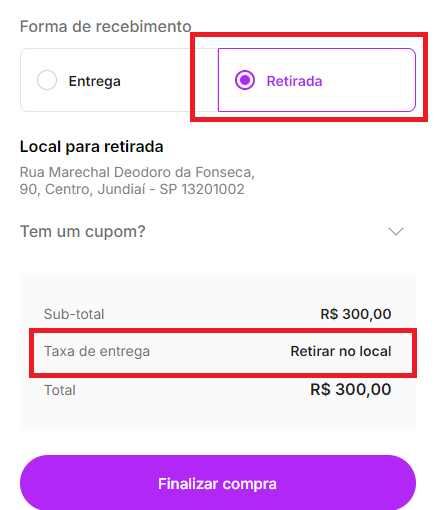
Task: Select the Entrega radio button
Action: click(x=47, y=80)
